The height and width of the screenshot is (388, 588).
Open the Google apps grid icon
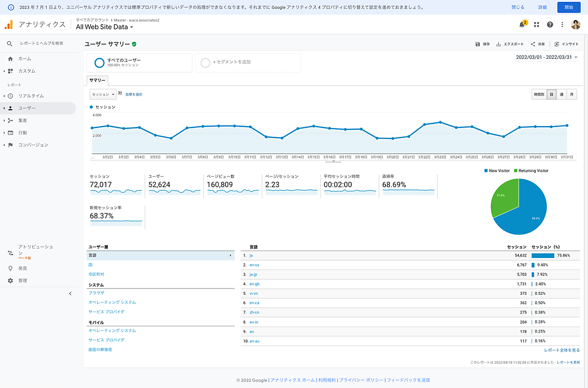(x=537, y=25)
